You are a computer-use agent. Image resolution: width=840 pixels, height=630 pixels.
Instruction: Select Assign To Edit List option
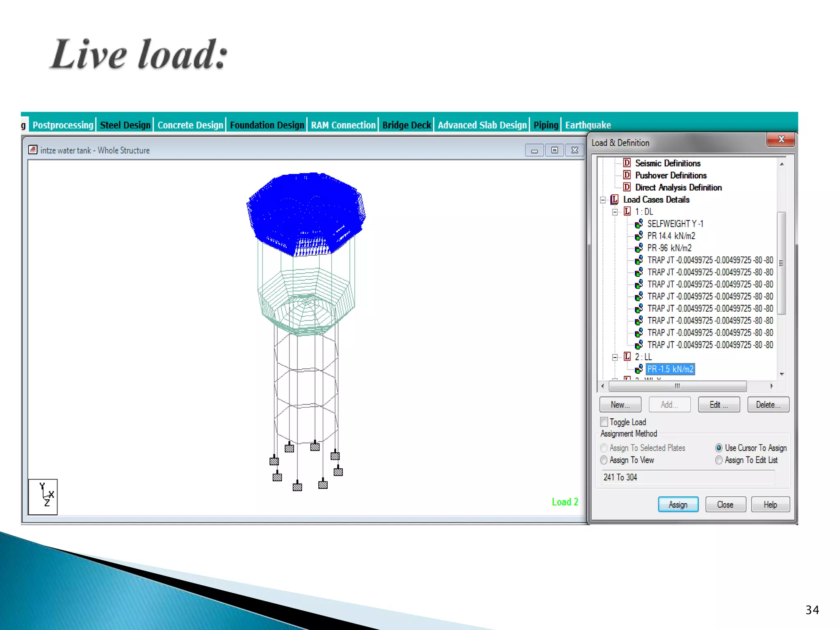(x=719, y=460)
